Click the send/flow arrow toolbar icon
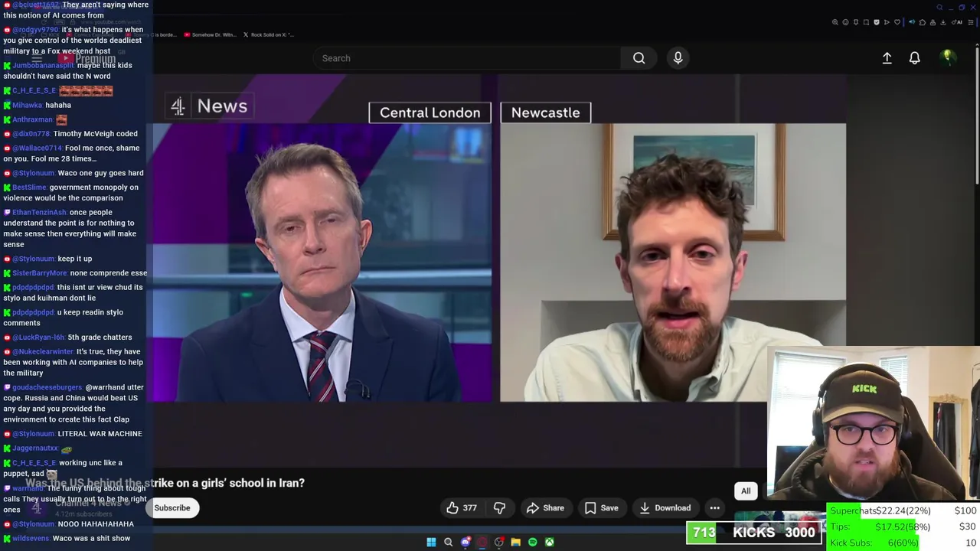Image resolution: width=980 pixels, height=551 pixels. click(887, 22)
